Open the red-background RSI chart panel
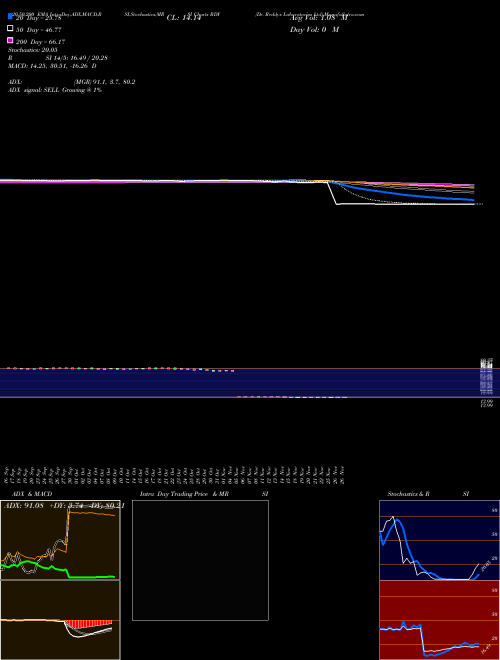Image resolution: width=500 pixels, height=660 pixels. point(439,620)
